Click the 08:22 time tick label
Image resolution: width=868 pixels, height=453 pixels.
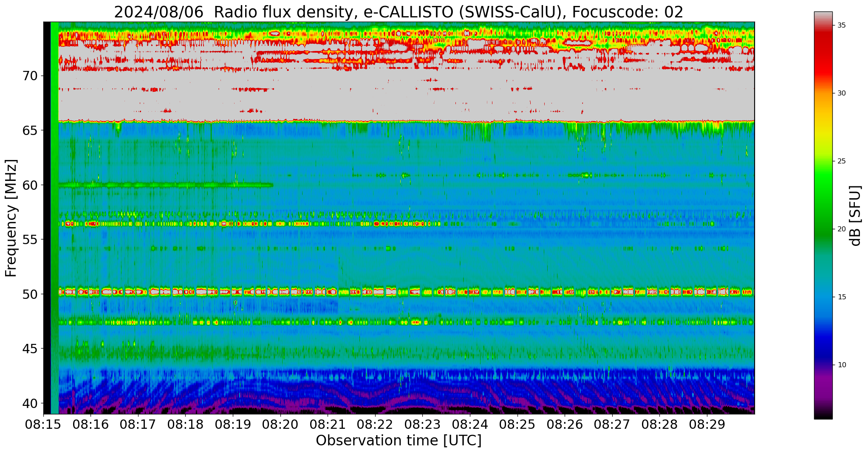(x=375, y=425)
